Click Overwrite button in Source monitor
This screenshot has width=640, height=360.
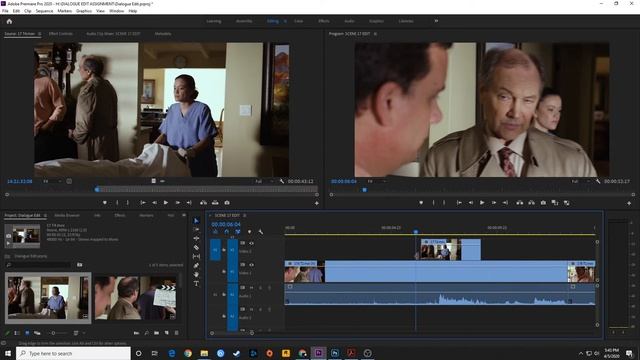point(215,202)
